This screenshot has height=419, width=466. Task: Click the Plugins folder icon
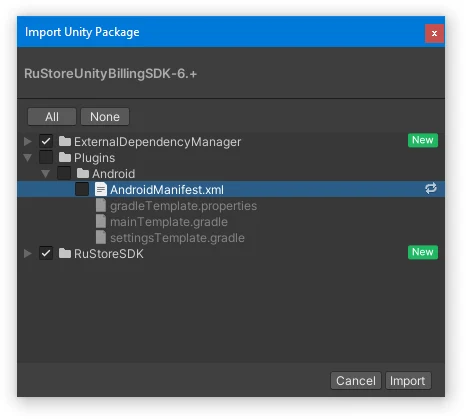[x=65, y=157]
